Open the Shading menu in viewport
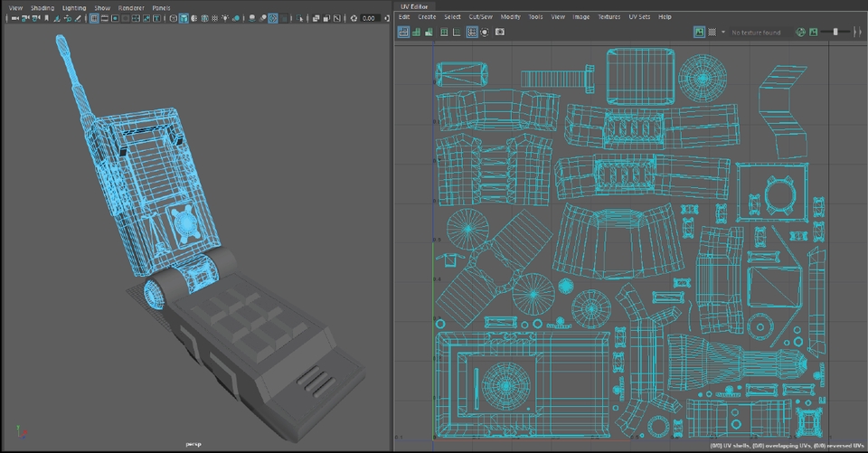The width and height of the screenshot is (868, 453). pyautogui.click(x=42, y=7)
